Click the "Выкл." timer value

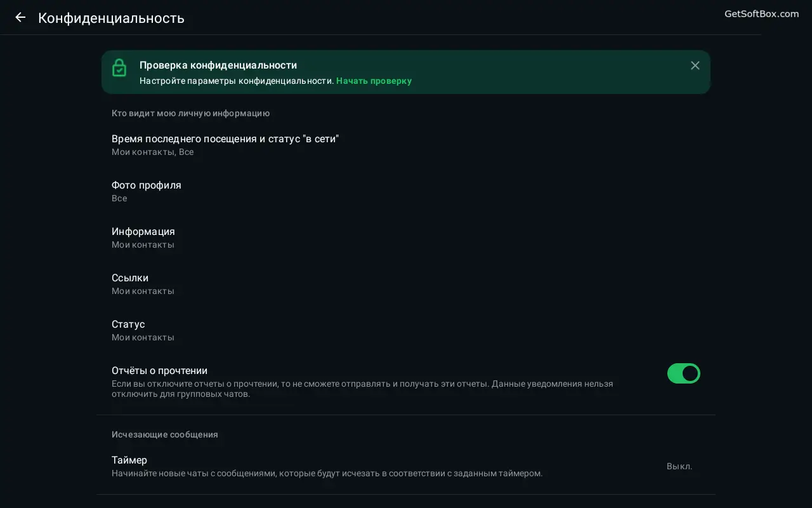click(679, 467)
